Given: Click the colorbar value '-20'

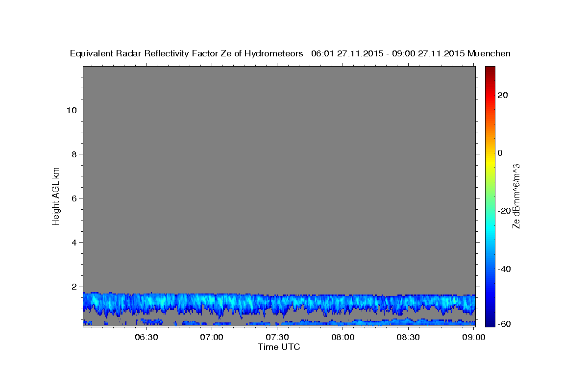Looking at the screenshot, I should tap(505, 211).
